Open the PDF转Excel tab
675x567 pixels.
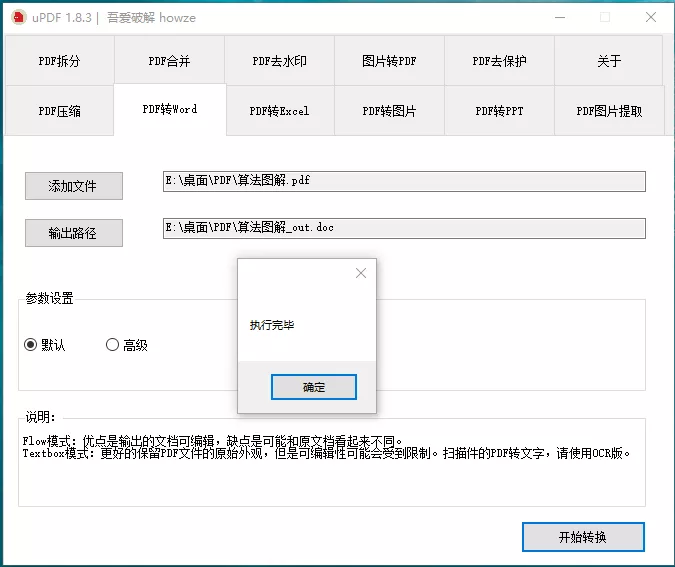[280, 111]
